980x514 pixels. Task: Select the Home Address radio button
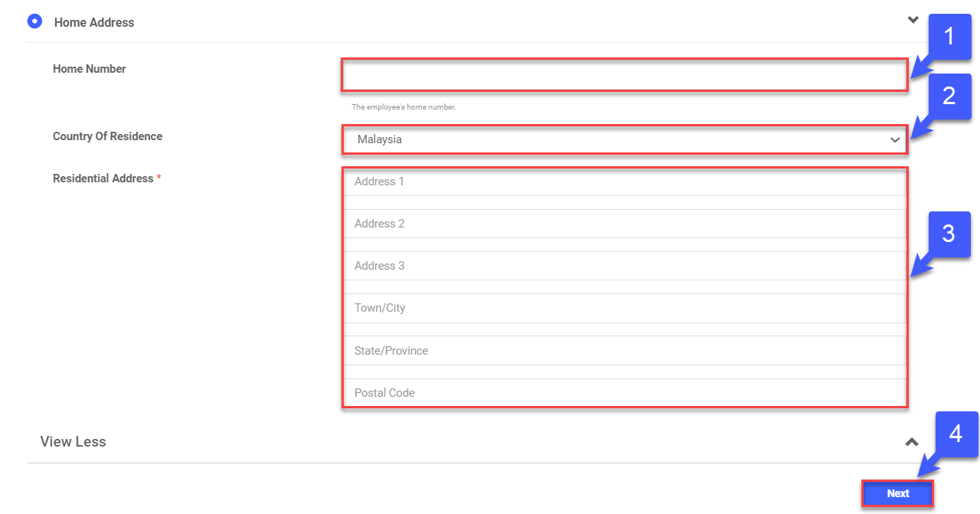pos(34,21)
